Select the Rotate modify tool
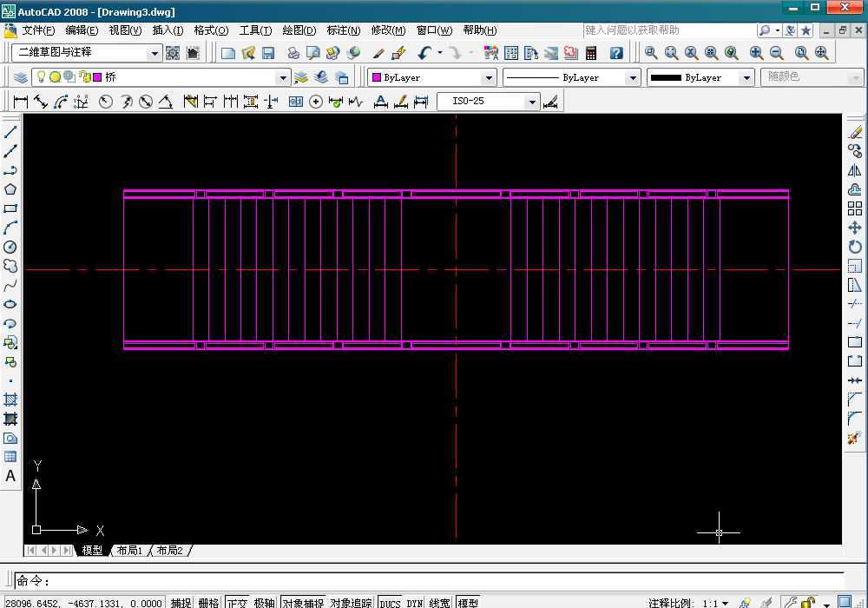Screen dimensions: 868x608 tap(855, 247)
